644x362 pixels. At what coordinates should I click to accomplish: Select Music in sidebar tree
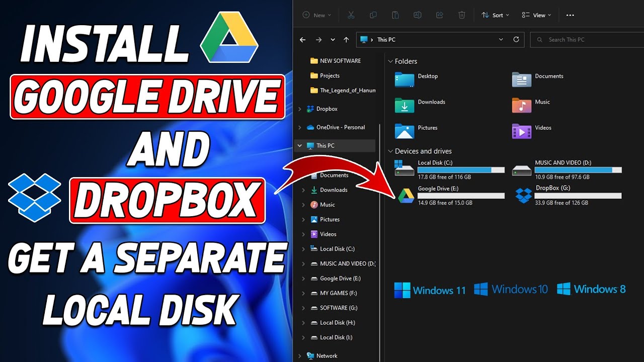point(323,205)
